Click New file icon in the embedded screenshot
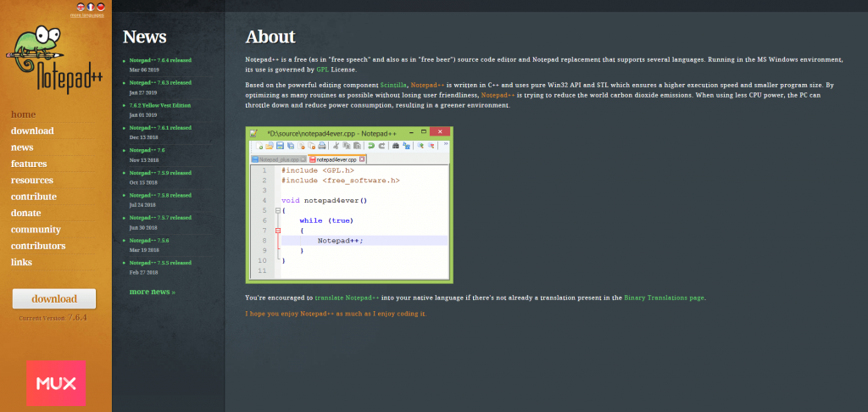Image resolution: width=868 pixels, height=412 pixels. (x=259, y=146)
